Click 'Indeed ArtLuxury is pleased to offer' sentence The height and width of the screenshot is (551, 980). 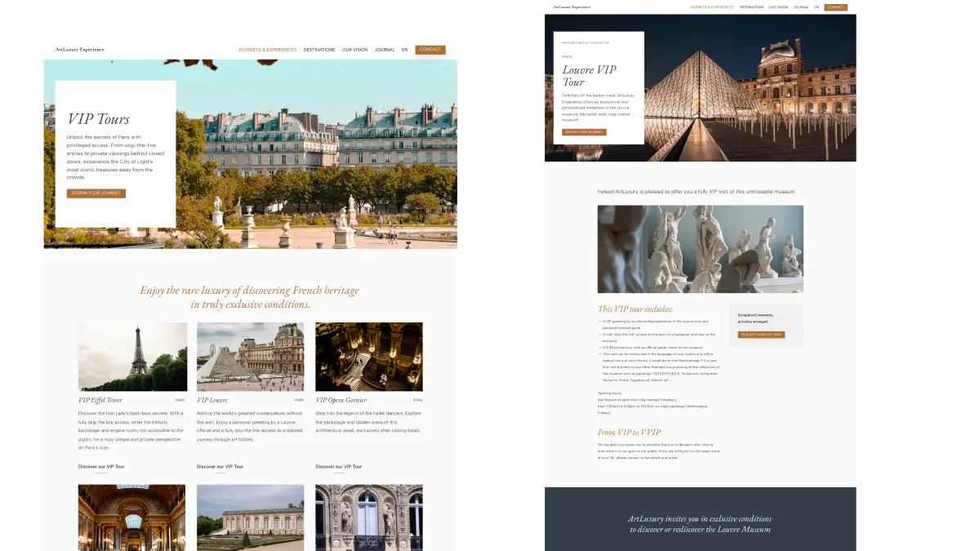[697, 192]
